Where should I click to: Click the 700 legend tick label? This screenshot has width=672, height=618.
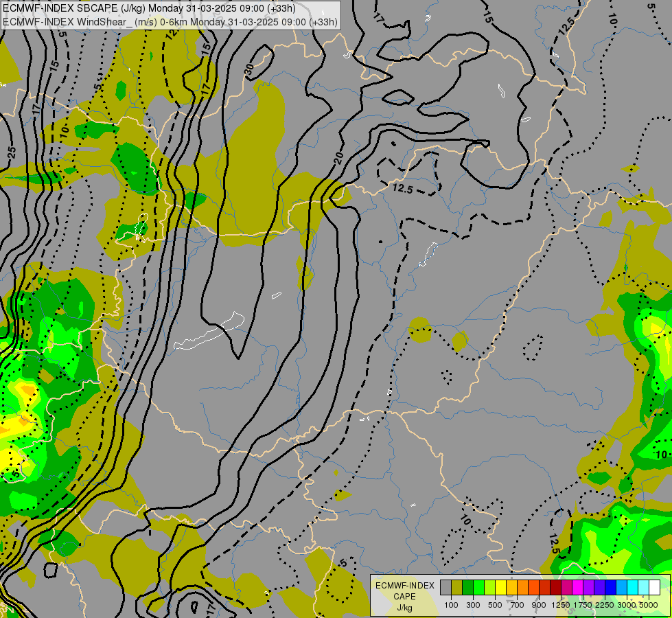click(x=518, y=605)
